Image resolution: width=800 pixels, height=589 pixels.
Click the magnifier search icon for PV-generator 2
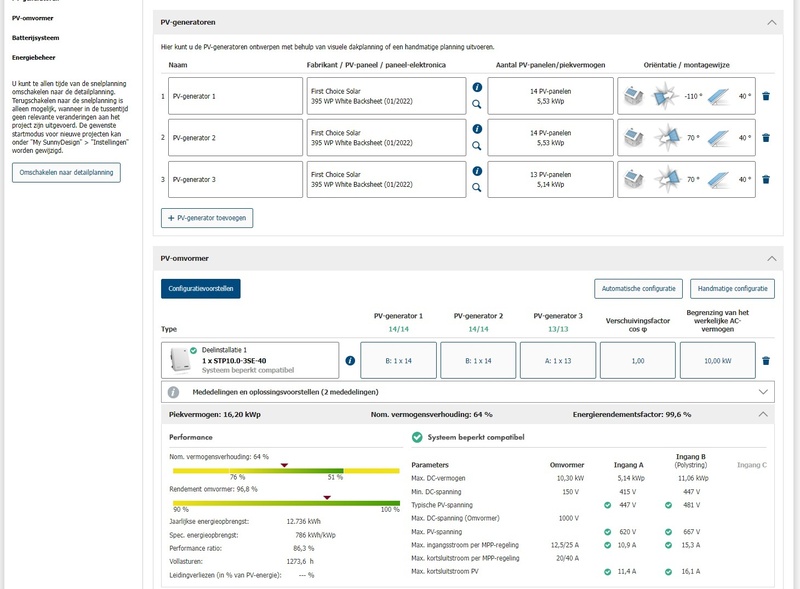(x=477, y=146)
